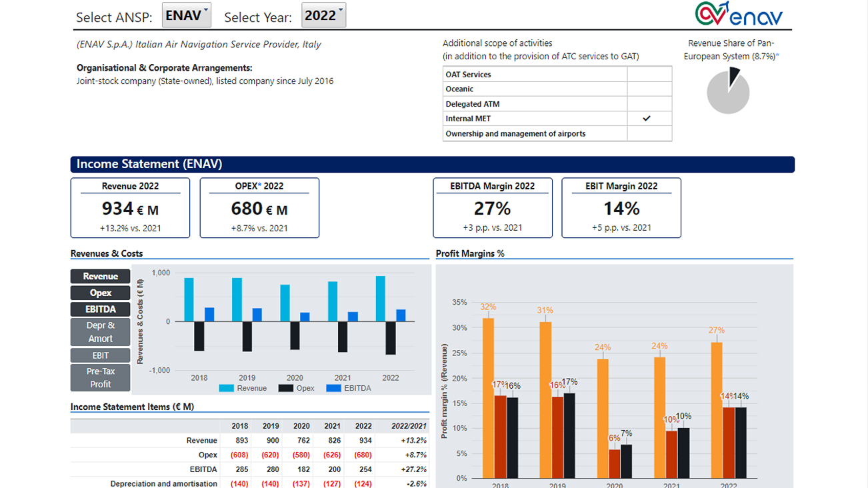Toggle the Depr & Amort series
This screenshot has width=868, height=488.
(100, 331)
